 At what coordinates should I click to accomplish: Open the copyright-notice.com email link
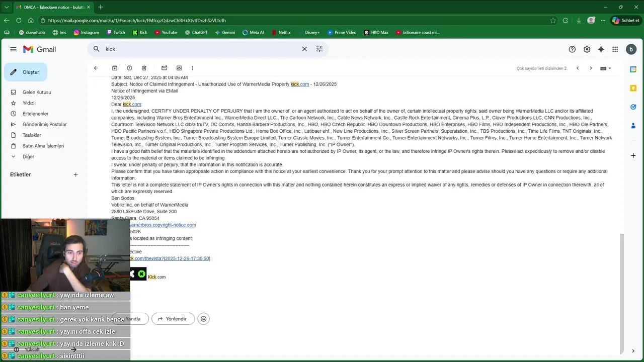click(x=162, y=225)
